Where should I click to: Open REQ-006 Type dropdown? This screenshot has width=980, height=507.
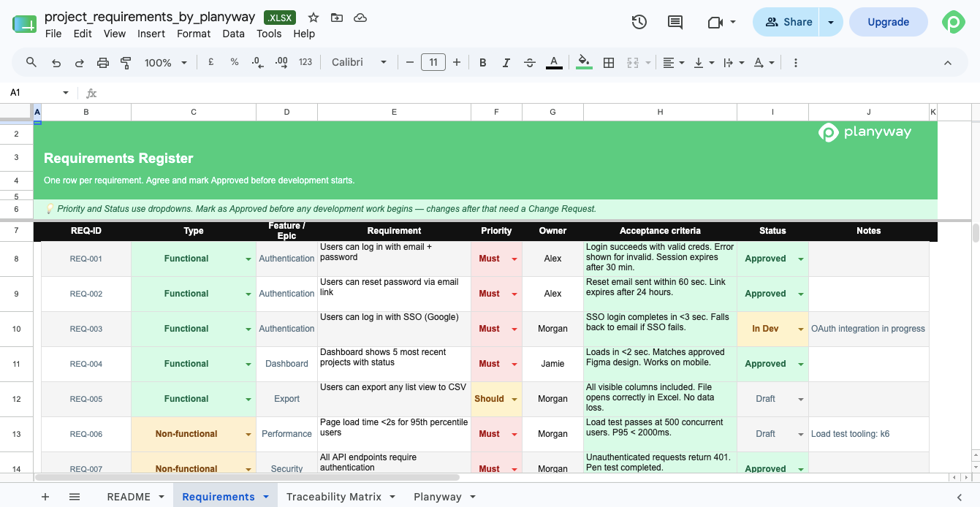point(248,435)
